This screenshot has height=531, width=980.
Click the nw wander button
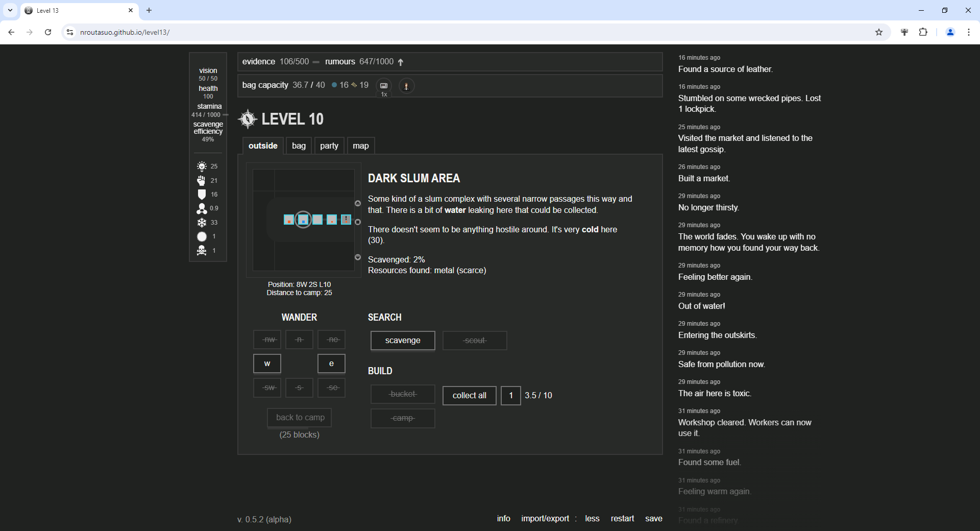point(267,340)
